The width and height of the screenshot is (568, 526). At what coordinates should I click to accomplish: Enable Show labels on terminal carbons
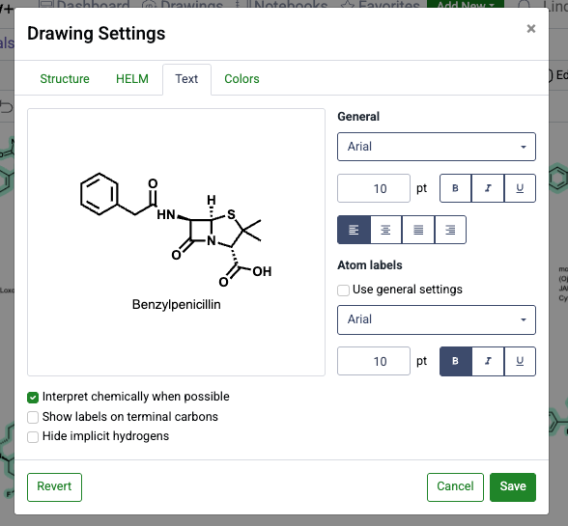coord(33,417)
